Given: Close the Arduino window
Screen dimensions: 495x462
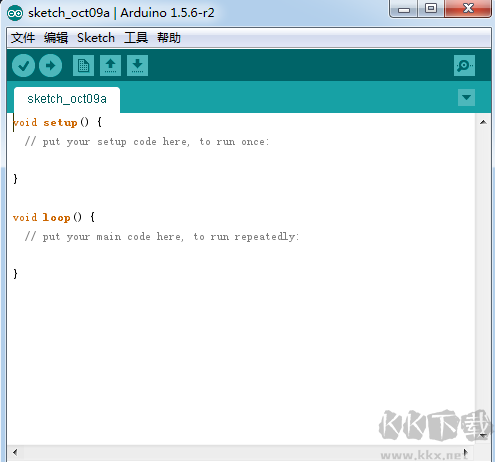Looking at the screenshot, I should pyautogui.click(x=468, y=8).
